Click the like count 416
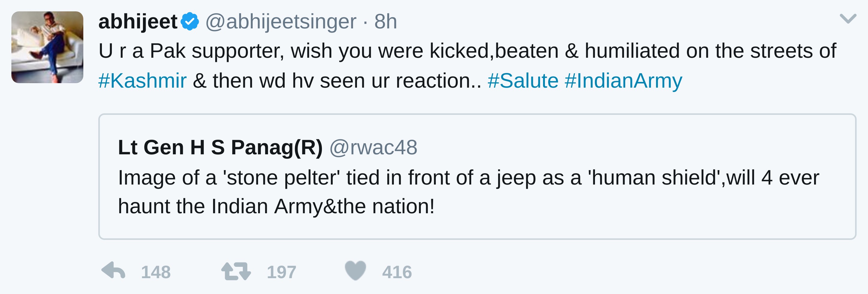 click(x=397, y=272)
